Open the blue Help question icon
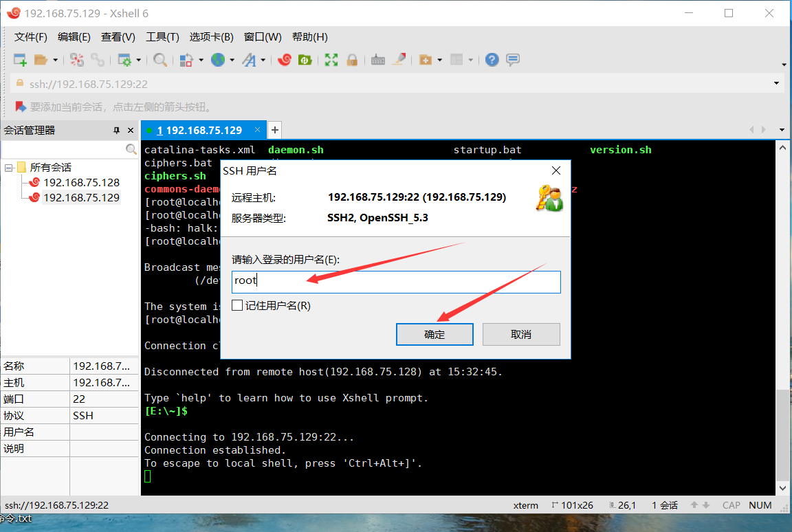Image resolution: width=792 pixels, height=532 pixels. (x=492, y=60)
